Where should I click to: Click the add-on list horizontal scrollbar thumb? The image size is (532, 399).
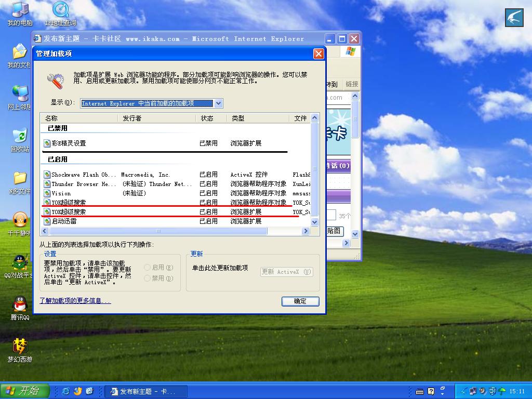158,231
